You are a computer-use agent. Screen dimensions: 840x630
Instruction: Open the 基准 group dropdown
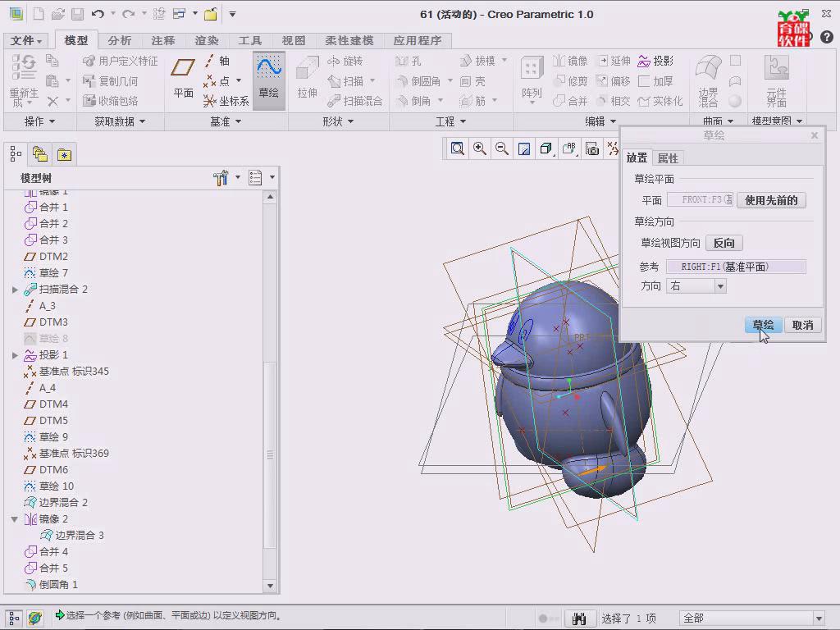226,121
